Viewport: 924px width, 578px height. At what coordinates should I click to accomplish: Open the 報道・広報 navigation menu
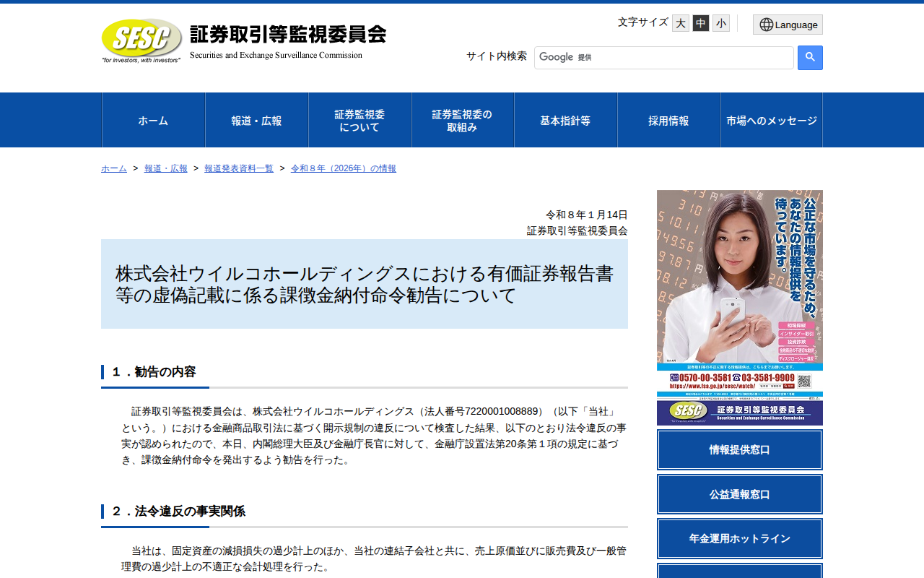[x=256, y=120]
